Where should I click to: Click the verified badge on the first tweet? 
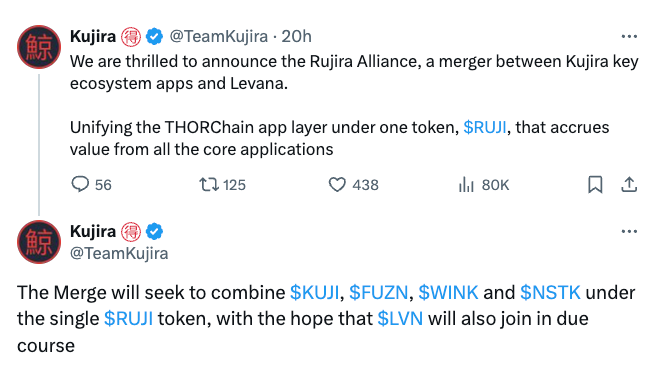click(x=154, y=36)
